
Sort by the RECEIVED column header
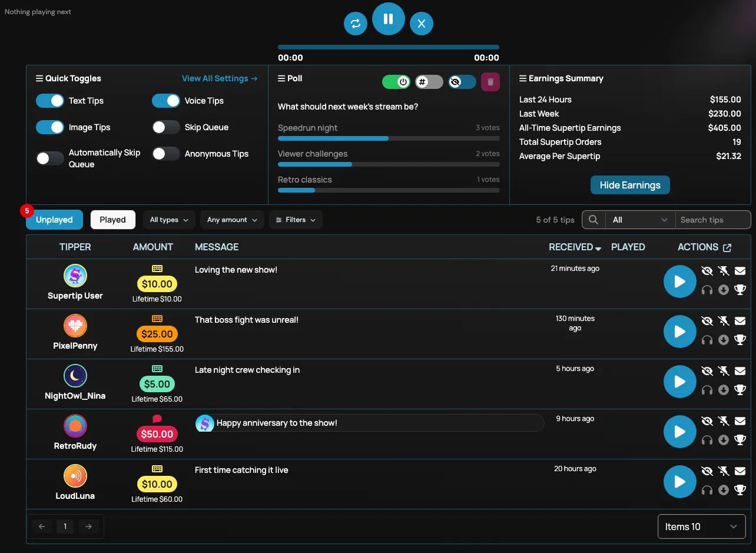click(575, 247)
